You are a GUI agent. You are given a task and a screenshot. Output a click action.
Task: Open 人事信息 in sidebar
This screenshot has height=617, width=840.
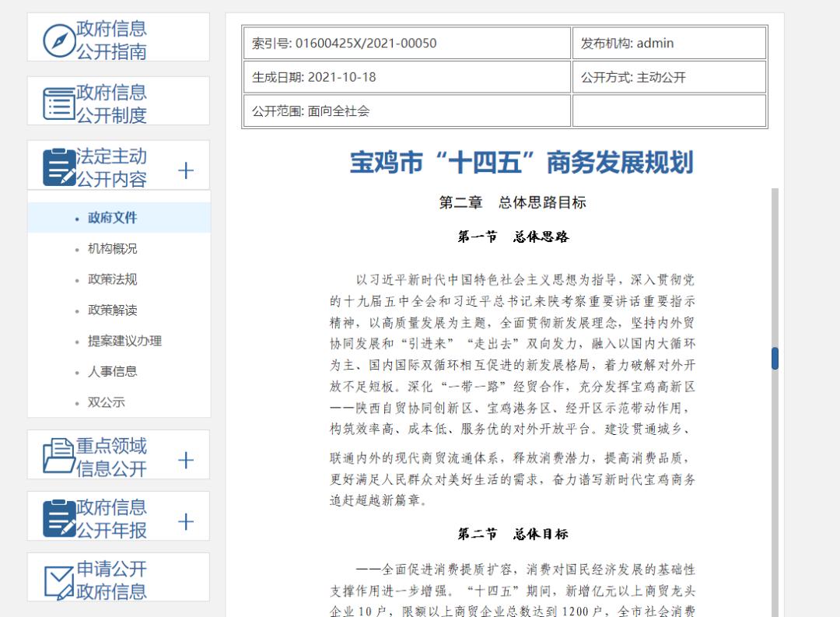[113, 372]
